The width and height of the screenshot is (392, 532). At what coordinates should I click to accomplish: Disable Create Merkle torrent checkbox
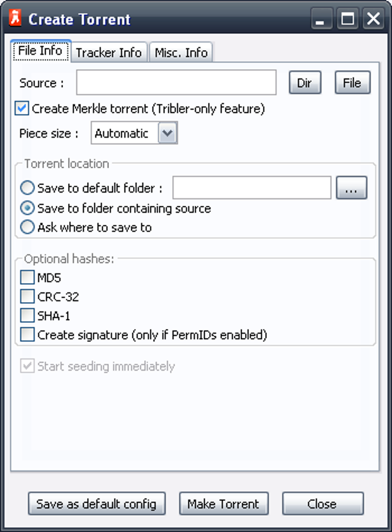pyautogui.click(x=22, y=108)
